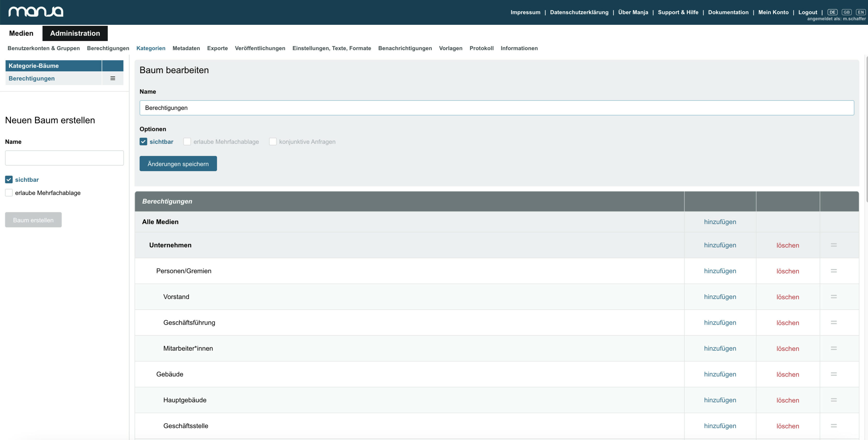Click hinzufügen for Alle Medien row

point(720,222)
